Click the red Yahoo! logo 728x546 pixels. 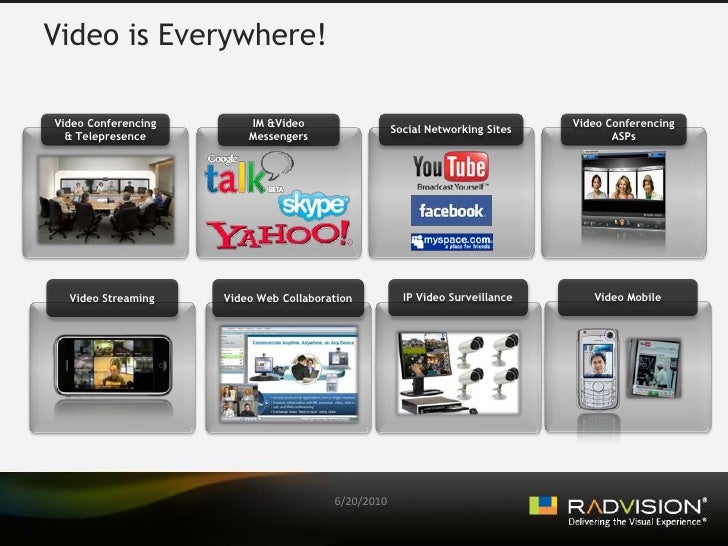279,234
